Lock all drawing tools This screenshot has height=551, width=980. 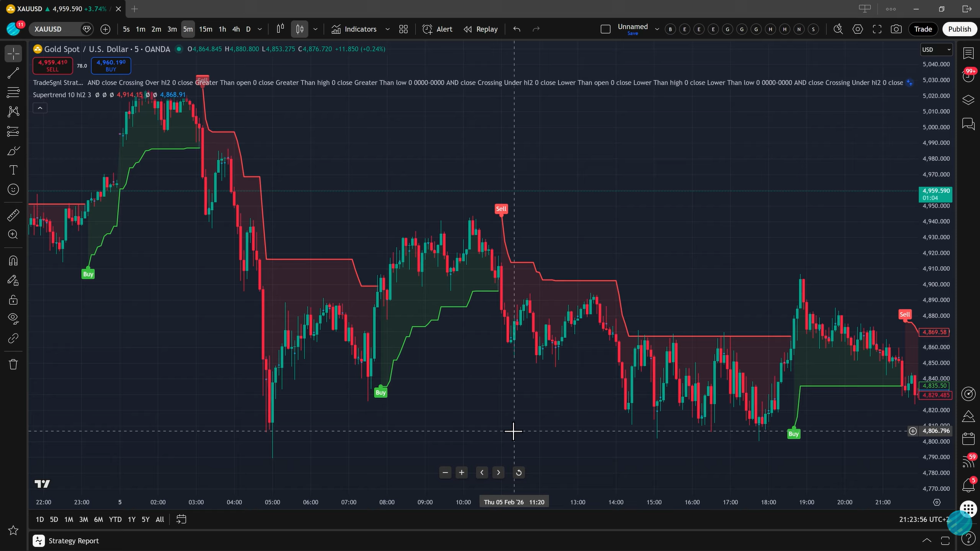pos(13,299)
